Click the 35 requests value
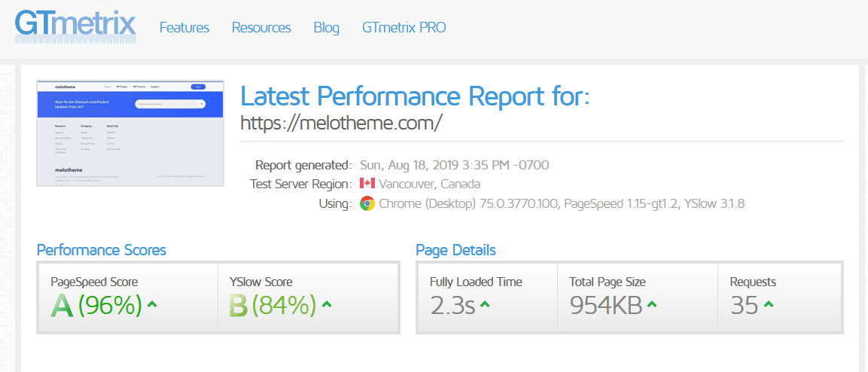868x372 pixels. [x=744, y=305]
